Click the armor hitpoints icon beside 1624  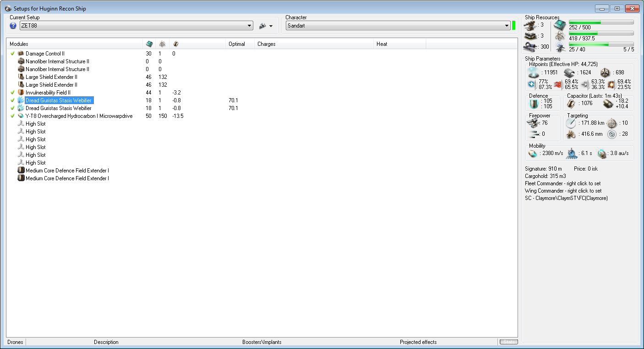569,72
